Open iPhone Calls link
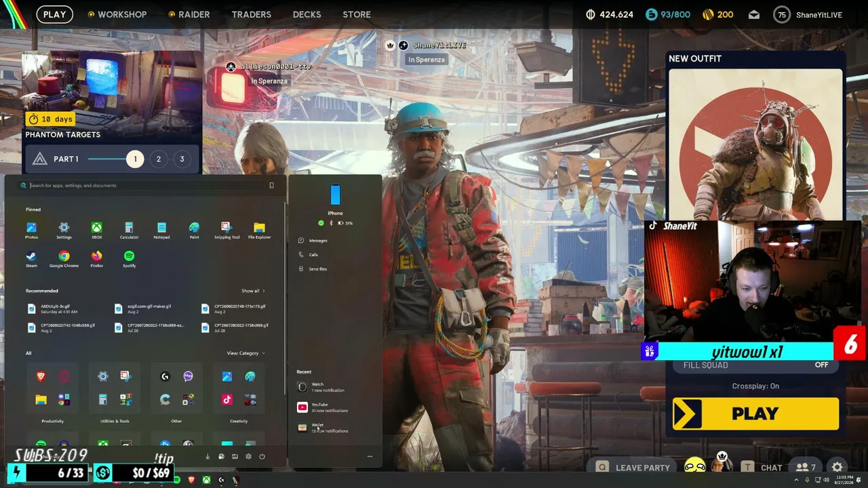This screenshot has height=488, width=868. 309,255
